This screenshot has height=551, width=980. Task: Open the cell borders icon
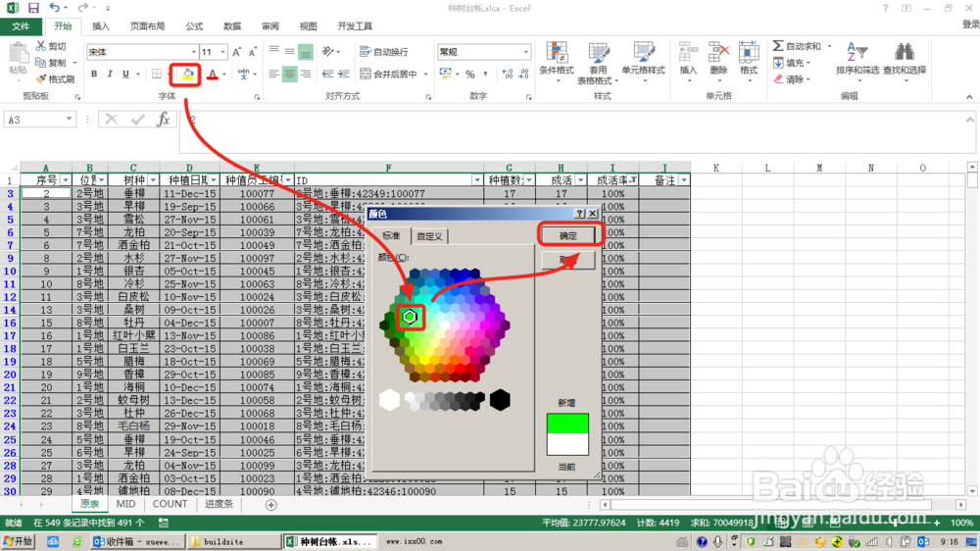coord(157,74)
